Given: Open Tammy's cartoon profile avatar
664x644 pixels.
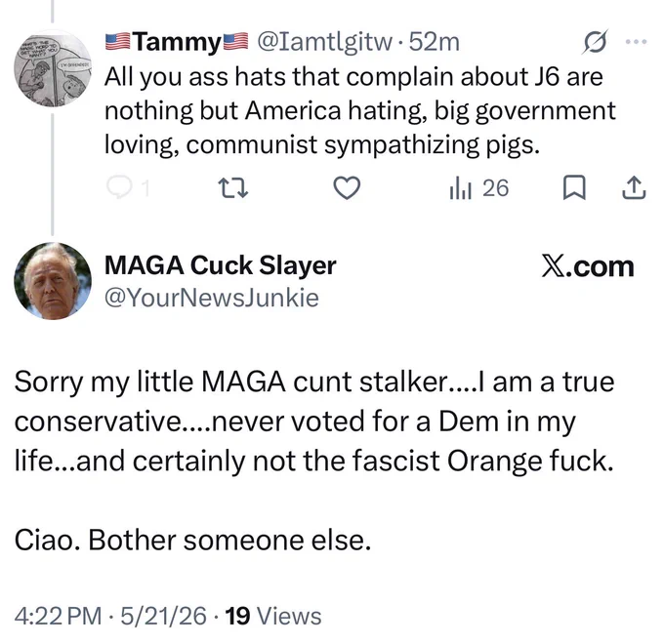Looking at the screenshot, I should pyautogui.click(x=53, y=67).
